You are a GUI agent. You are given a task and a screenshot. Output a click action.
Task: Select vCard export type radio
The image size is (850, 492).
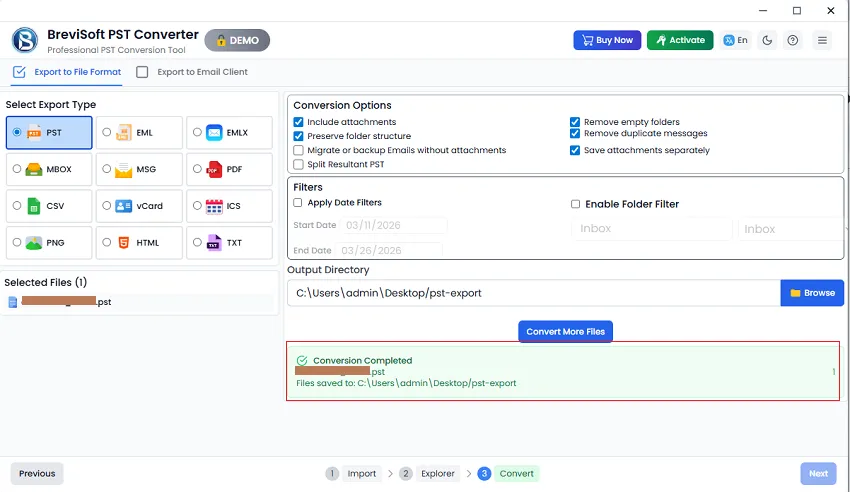(x=106, y=206)
